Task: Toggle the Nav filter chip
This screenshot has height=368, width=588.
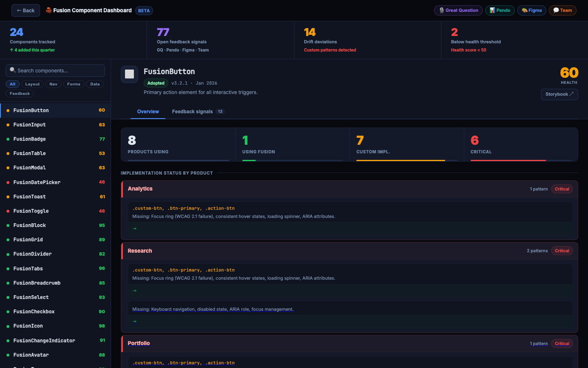Action: (53, 84)
